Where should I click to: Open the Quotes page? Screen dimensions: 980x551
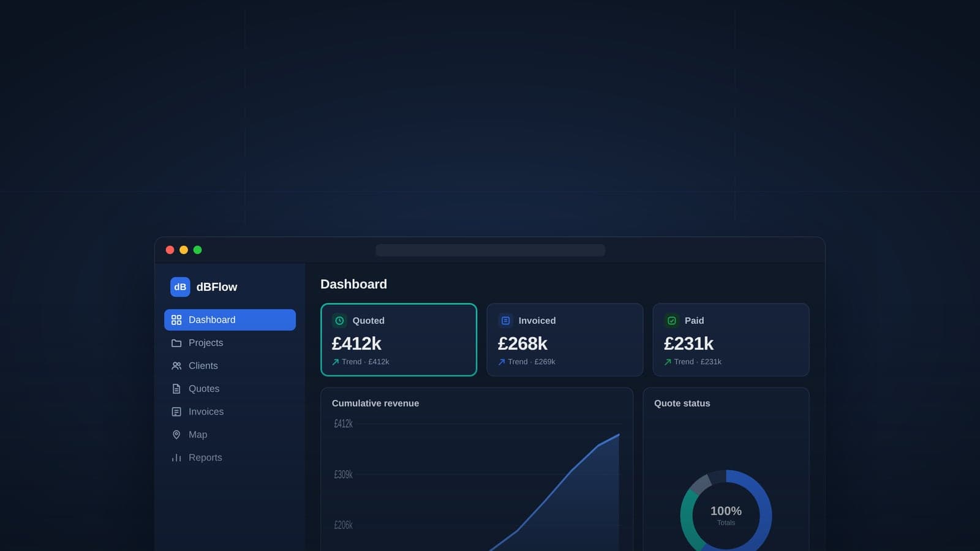point(230,389)
